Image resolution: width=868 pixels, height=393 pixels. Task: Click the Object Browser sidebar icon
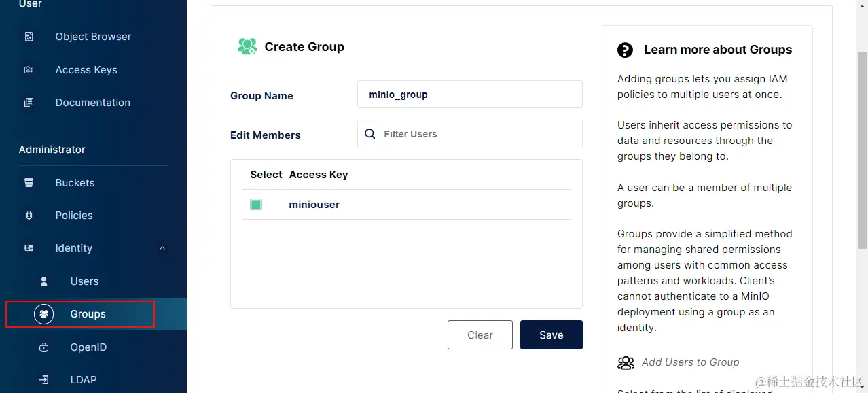(x=29, y=37)
